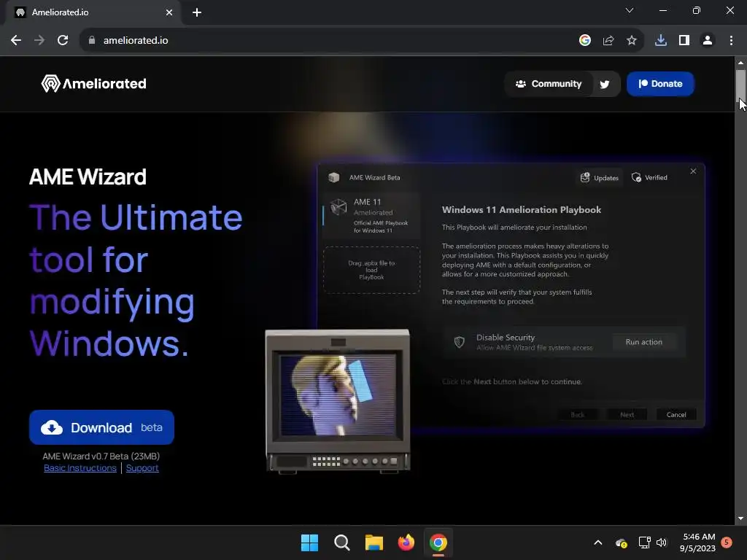Open Chrome three-dot menu
Screen dimensions: 747x560
click(731, 41)
